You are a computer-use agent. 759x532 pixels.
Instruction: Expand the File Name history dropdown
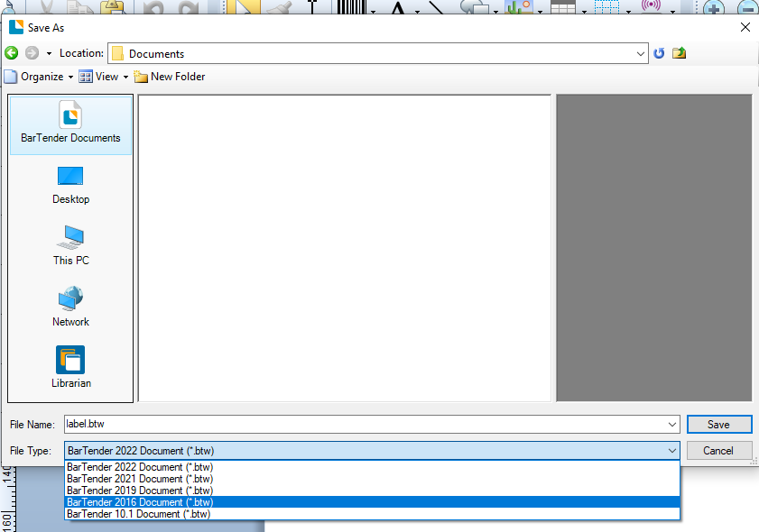pyautogui.click(x=671, y=424)
